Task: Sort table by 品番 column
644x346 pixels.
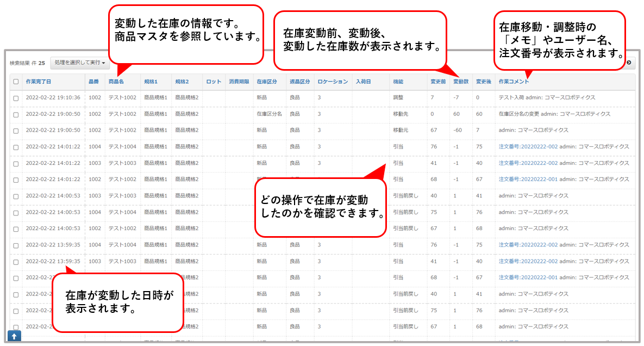Action: click(94, 82)
